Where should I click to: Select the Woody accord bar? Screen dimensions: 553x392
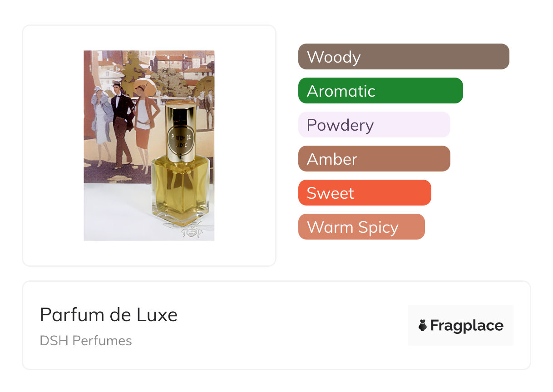404,57
